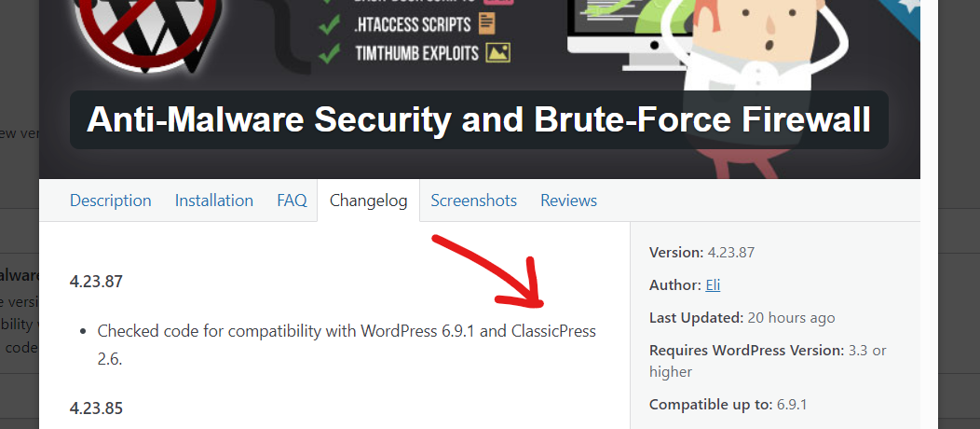Click the Anti-Malware Security plugin title
This screenshot has width=980, height=429.
coord(479,120)
